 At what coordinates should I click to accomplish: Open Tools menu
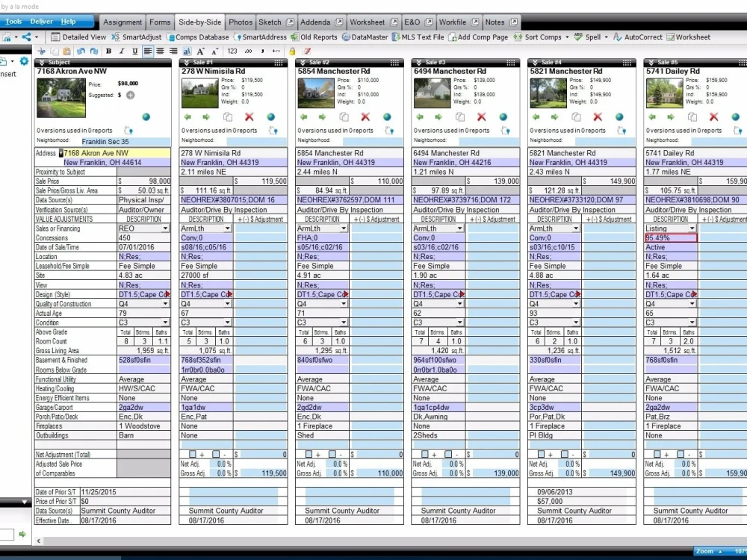13,22
